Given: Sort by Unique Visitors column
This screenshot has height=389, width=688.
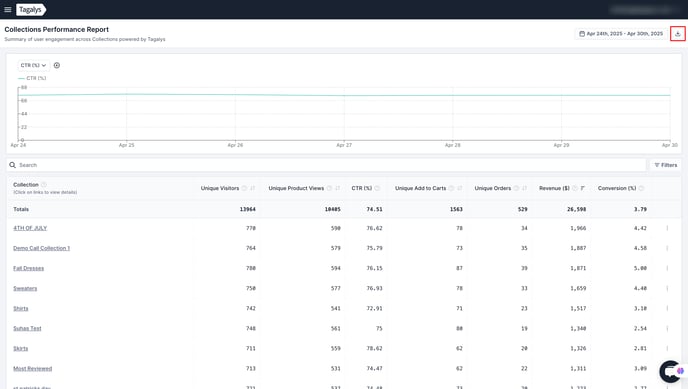Looking at the screenshot, I should click(252, 188).
